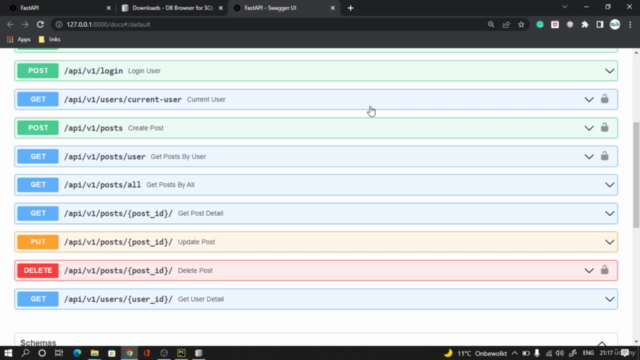This screenshot has height=360, width=640.
Task: Reload the current page
Action: click(x=40, y=24)
